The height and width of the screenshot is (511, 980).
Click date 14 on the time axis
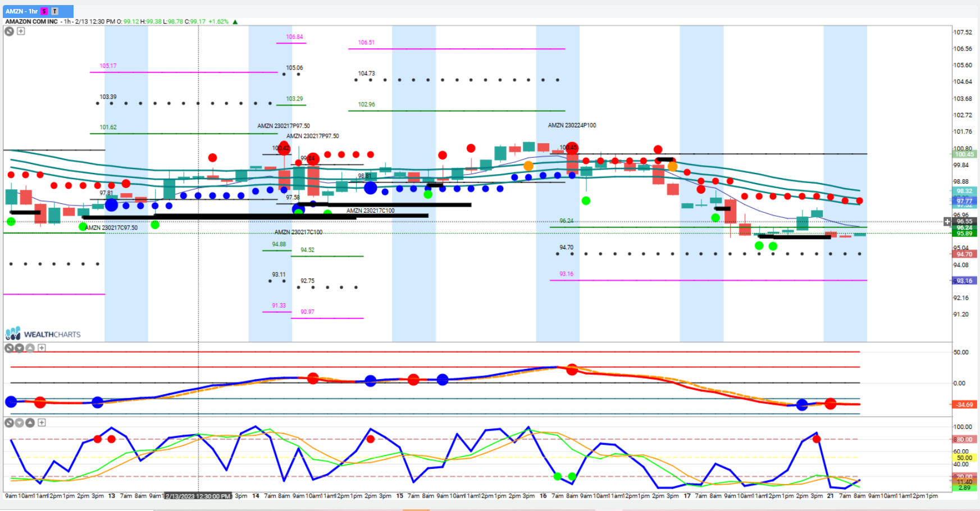[256, 496]
